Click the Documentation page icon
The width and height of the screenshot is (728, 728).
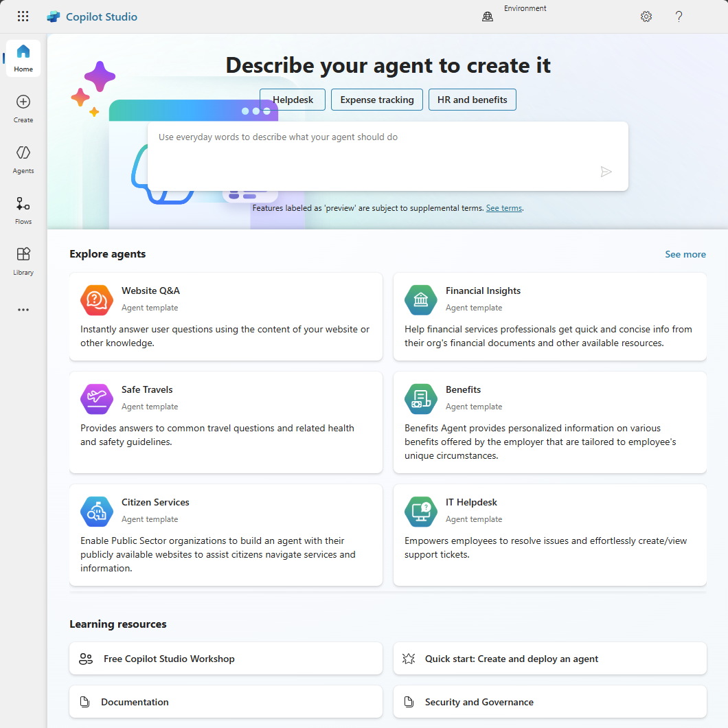pyautogui.click(x=84, y=702)
